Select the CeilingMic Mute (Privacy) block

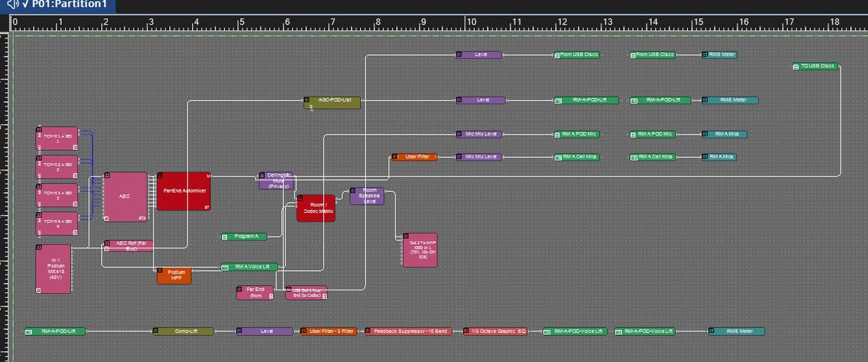[276, 180]
